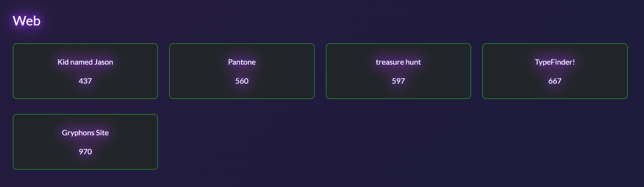Choose the 667-point web challenge
Screen dimensions: 644x187
coord(554,71)
